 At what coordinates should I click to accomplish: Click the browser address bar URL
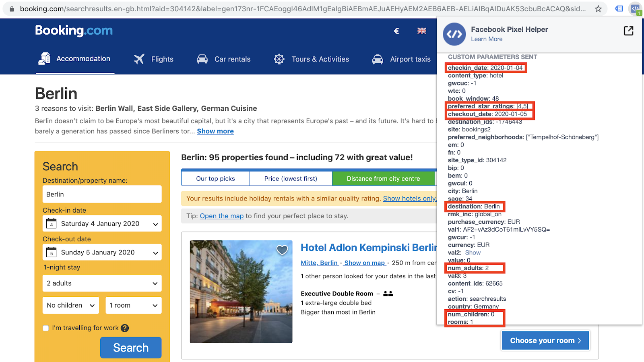[x=303, y=9]
